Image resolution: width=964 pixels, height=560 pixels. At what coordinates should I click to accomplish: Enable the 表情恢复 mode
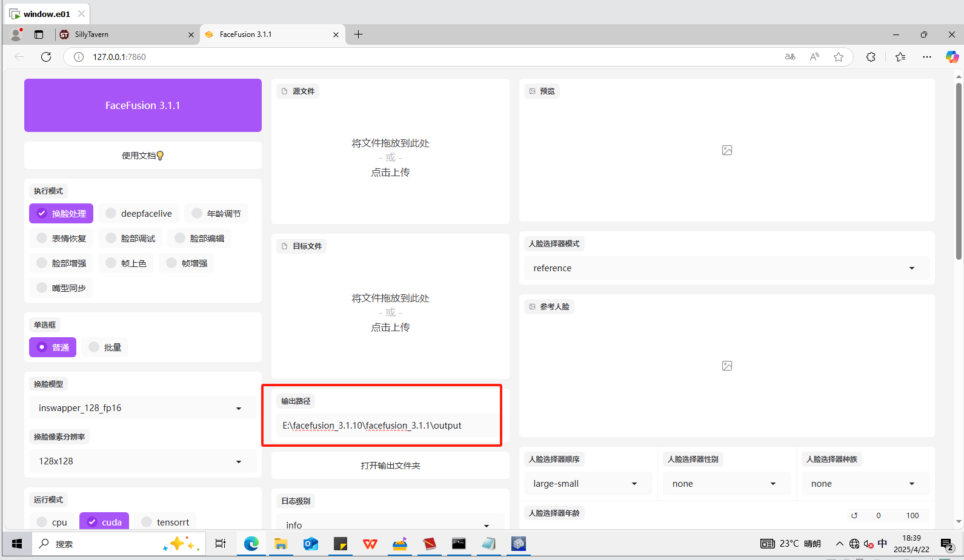coord(61,239)
